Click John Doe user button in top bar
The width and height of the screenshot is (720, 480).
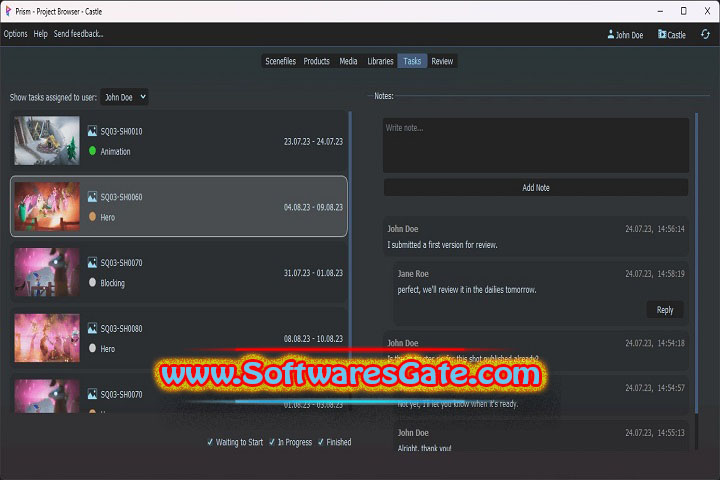[625, 34]
